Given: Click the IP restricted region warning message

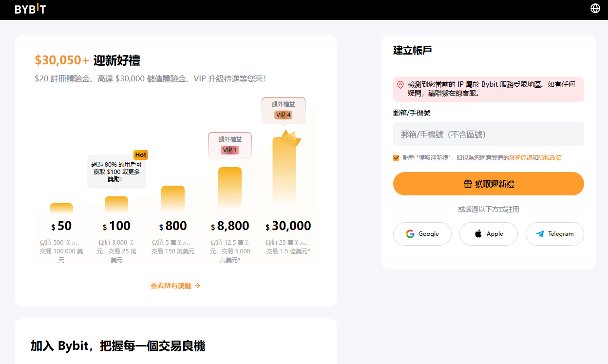Looking at the screenshot, I should 489,89.
